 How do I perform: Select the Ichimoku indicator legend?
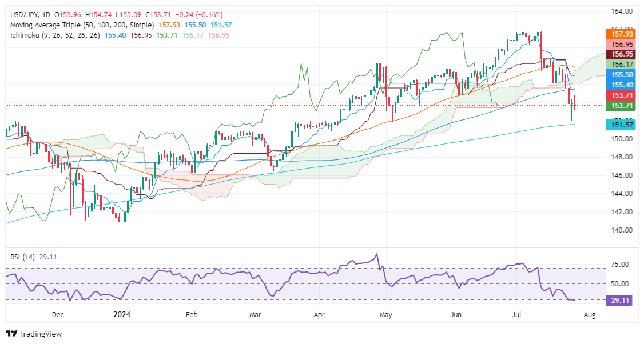(55, 35)
